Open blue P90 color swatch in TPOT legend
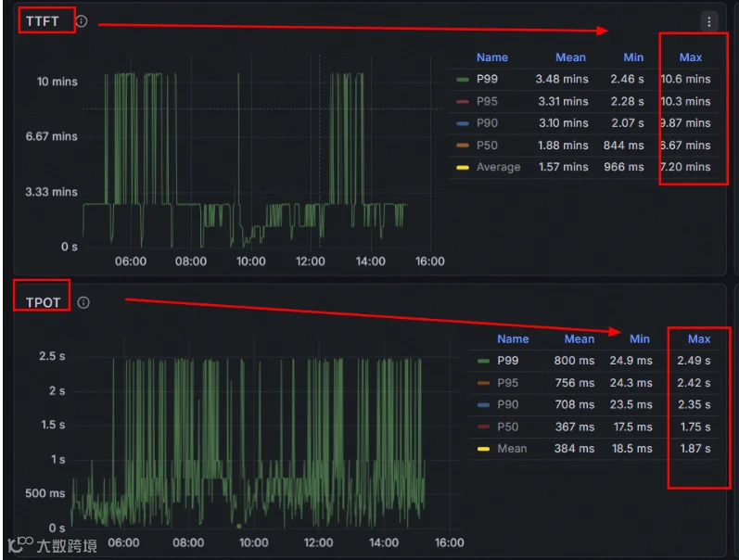The height and width of the screenshot is (560, 739). click(484, 405)
